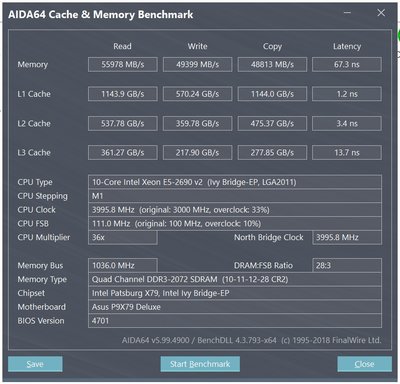Viewport: 400px width, 384px height.
Task: Click the Start Benchmark button
Action: pyautogui.click(x=200, y=364)
